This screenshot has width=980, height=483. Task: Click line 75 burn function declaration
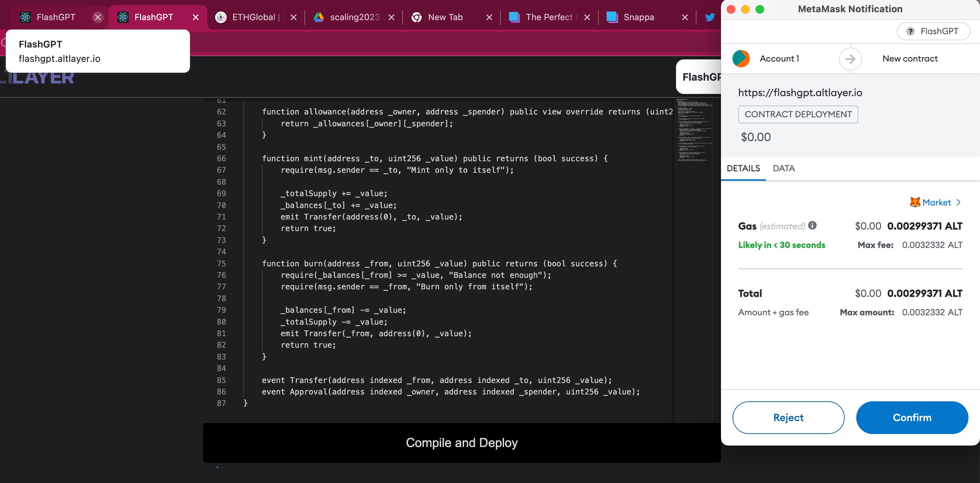[x=439, y=263]
